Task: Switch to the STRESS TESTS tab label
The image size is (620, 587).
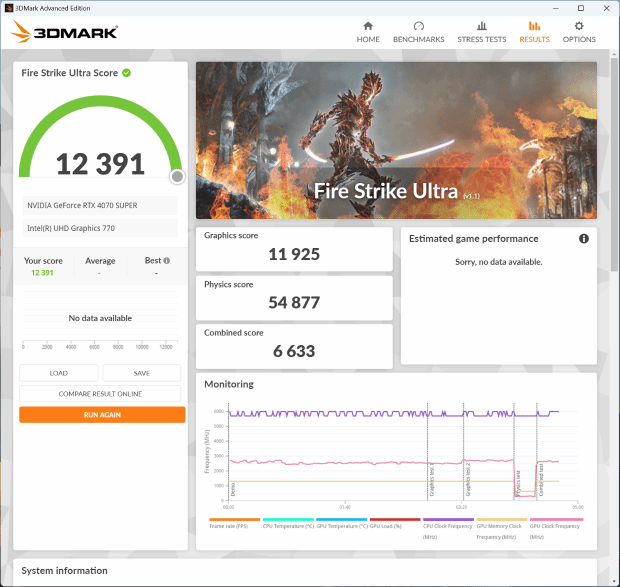Action: (482, 40)
